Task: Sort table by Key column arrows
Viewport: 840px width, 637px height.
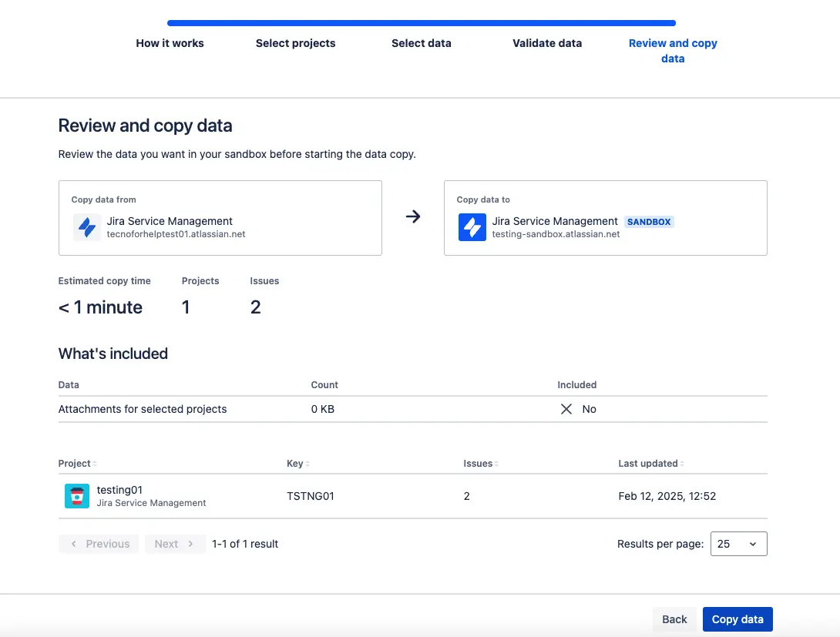Action: [x=307, y=464]
